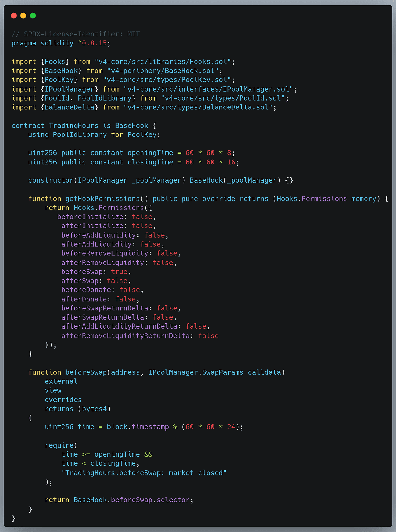Click the PoolIdLibrary import name
The width and height of the screenshot is (396, 532).
point(105,98)
